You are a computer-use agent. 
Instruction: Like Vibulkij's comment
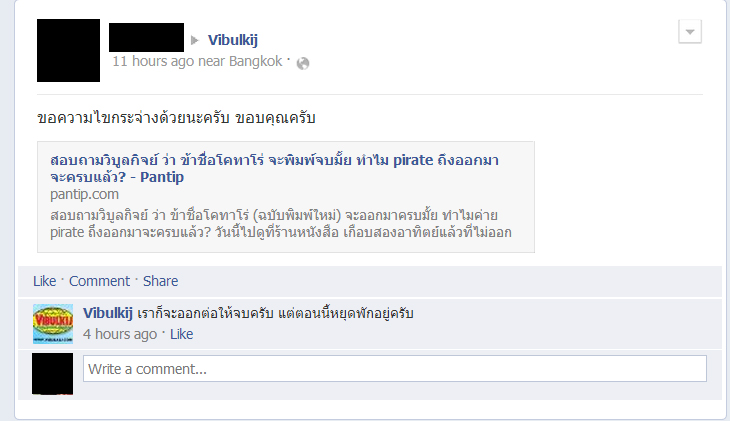click(x=181, y=334)
